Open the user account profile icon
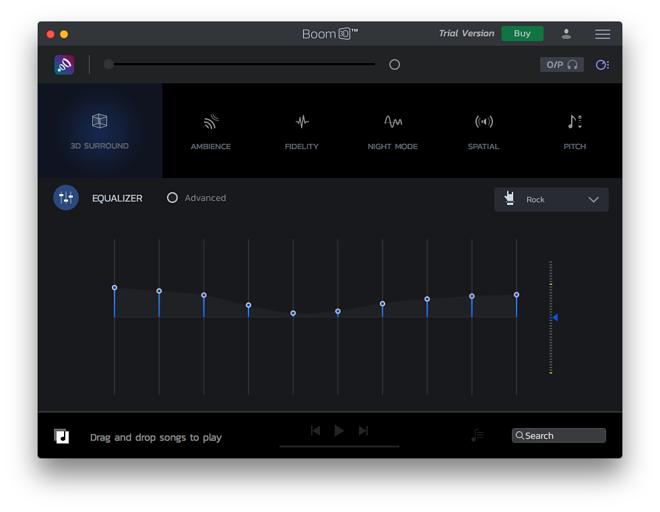 (x=566, y=34)
